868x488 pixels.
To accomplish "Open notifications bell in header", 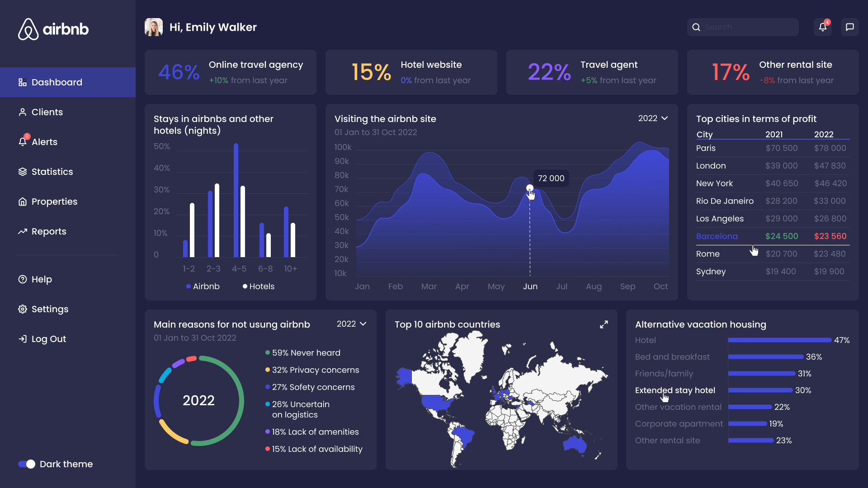I will tap(823, 27).
